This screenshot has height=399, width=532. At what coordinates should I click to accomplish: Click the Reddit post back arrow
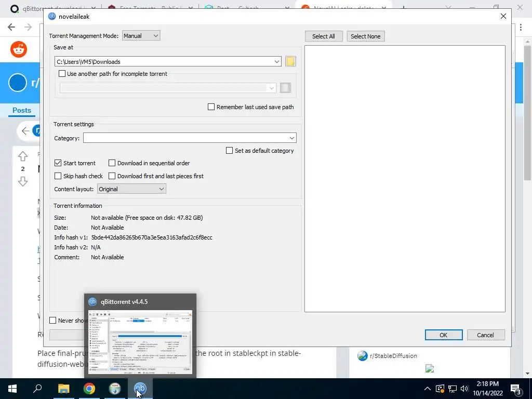coord(25,130)
